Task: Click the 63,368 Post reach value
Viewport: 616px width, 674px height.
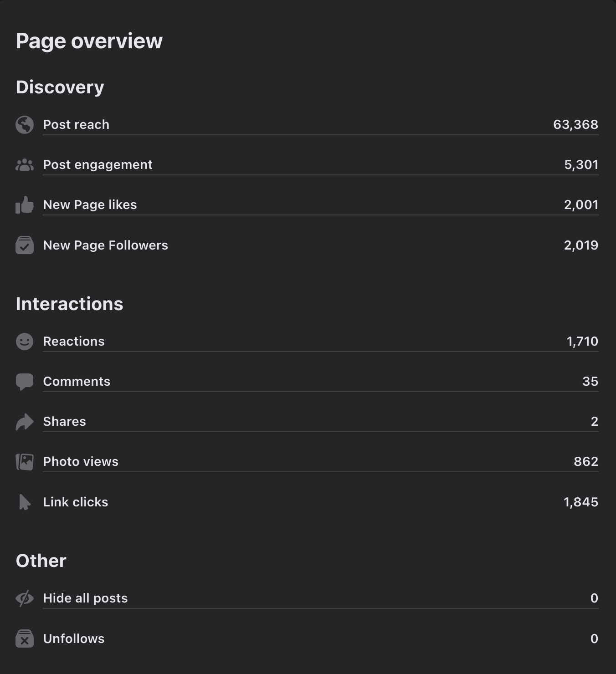Action: click(x=575, y=125)
